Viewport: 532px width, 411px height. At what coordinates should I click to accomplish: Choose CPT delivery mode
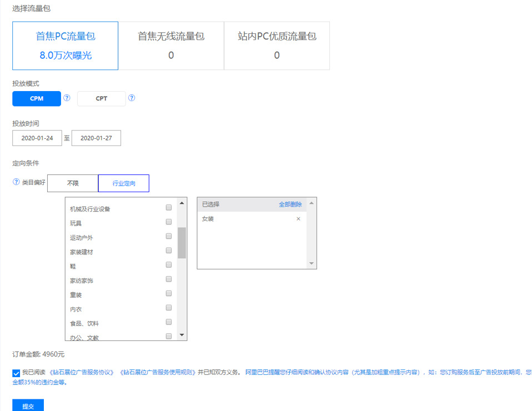pyautogui.click(x=102, y=98)
